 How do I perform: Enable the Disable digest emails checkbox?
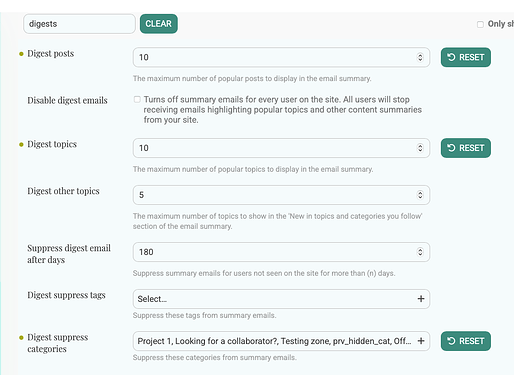137,99
